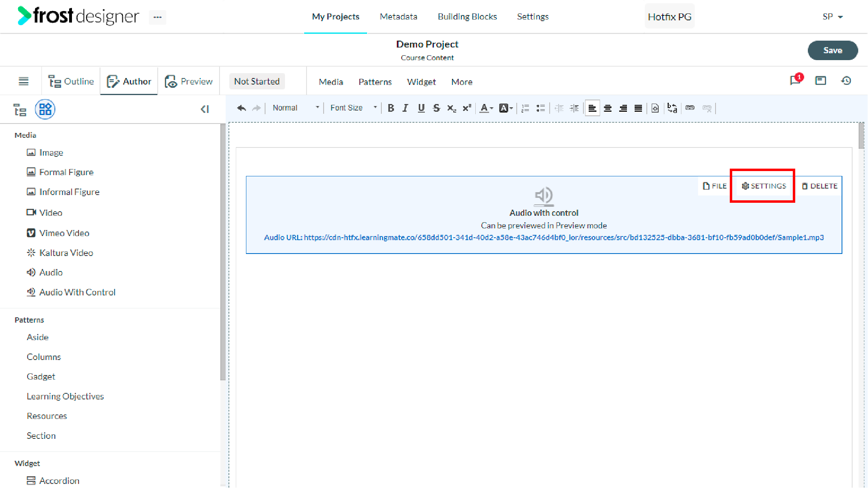Click the unlink icon
The height and width of the screenshot is (488, 868).
coord(707,108)
